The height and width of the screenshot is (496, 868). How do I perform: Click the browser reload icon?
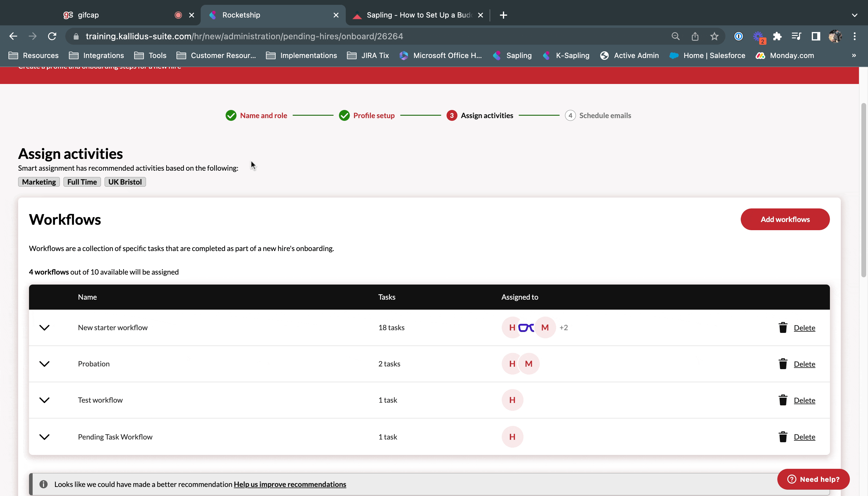click(52, 36)
